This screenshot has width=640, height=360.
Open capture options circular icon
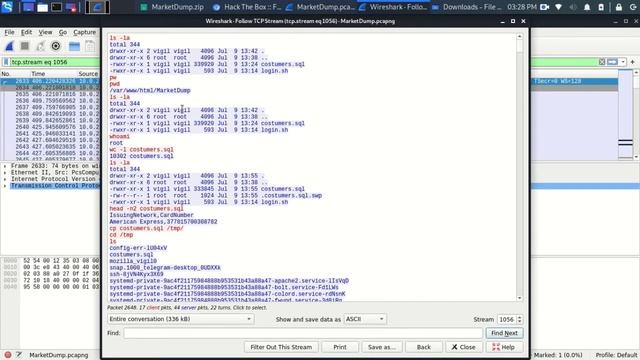[x=56, y=46]
